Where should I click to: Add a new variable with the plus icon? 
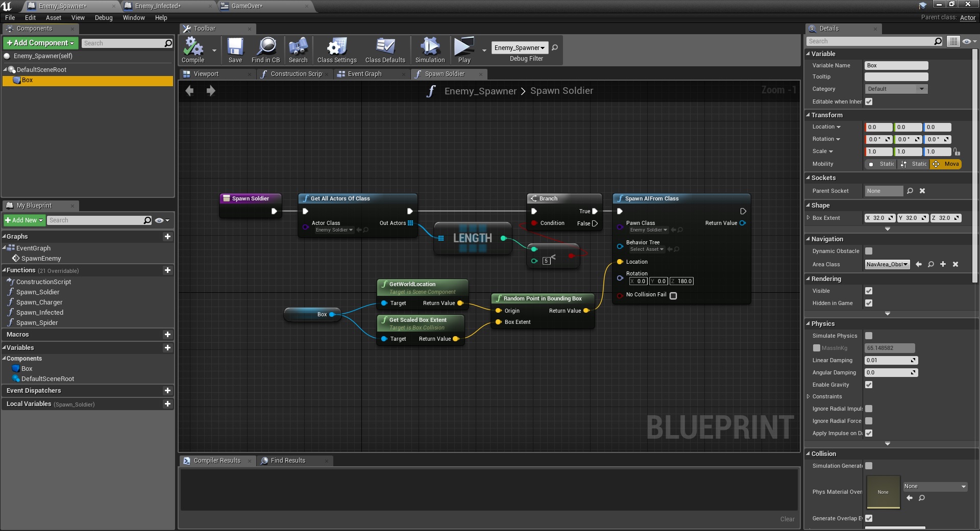click(x=167, y=348)
